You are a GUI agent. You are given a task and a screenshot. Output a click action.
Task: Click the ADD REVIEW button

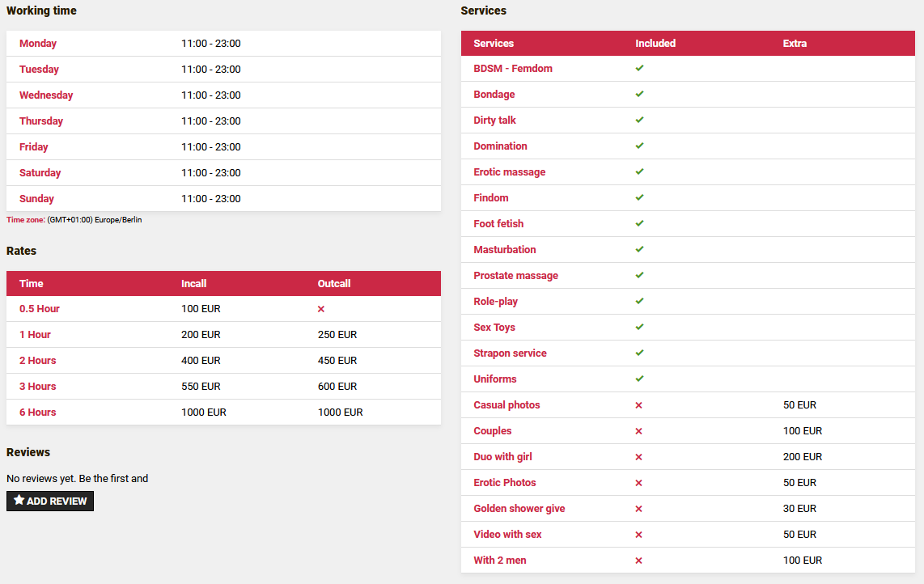coord(50,501)
